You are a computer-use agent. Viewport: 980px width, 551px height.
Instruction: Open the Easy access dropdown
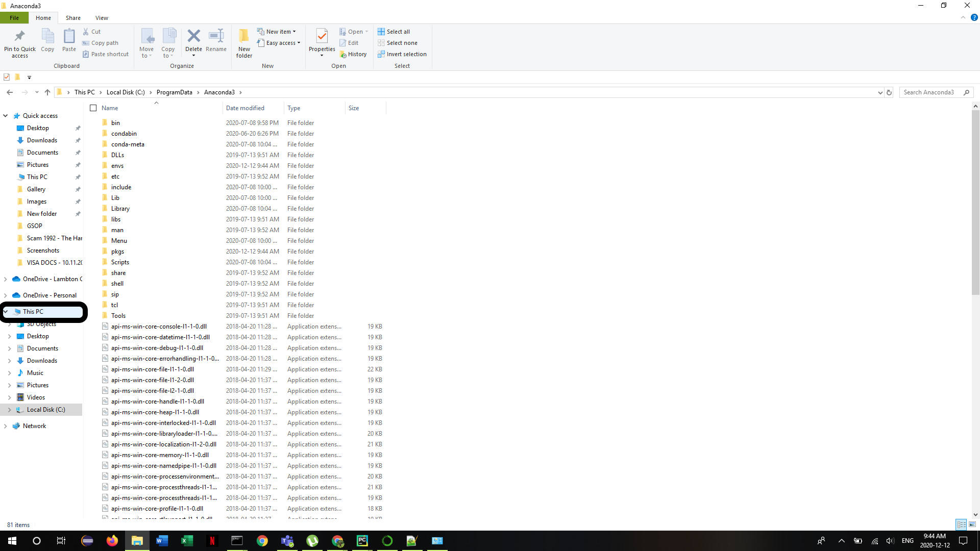pos(279,43)
